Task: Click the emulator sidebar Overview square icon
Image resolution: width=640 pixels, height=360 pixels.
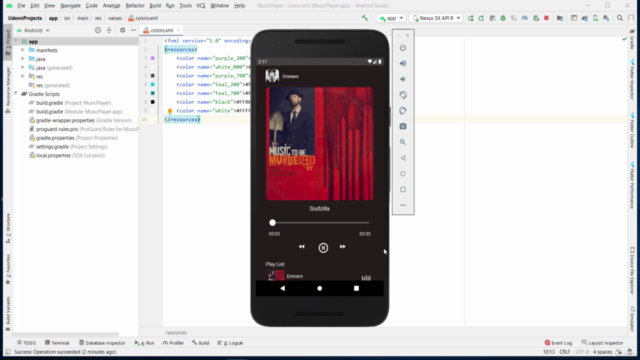Action: (x=403, y=189)
